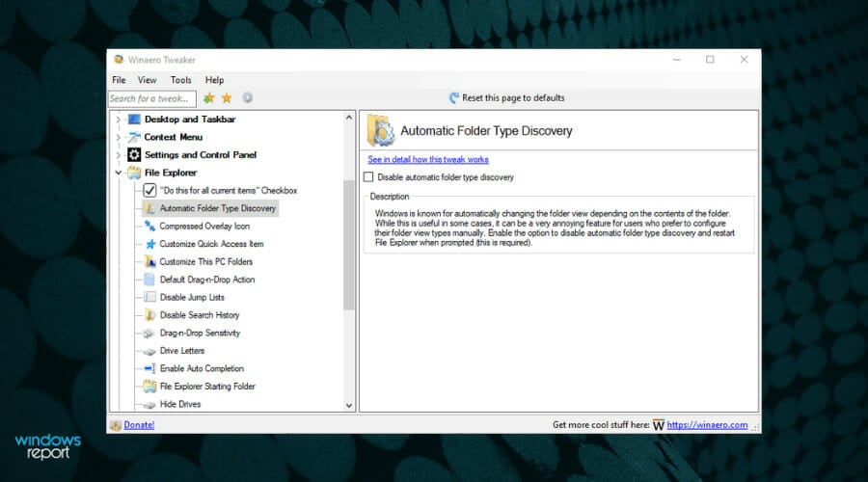Expand the Desktop and Taskbar category
The image size is (868, 482).
118,120
